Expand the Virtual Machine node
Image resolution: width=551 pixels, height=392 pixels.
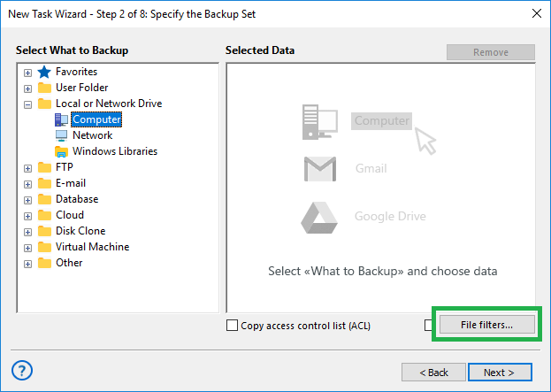pos(27,248)
